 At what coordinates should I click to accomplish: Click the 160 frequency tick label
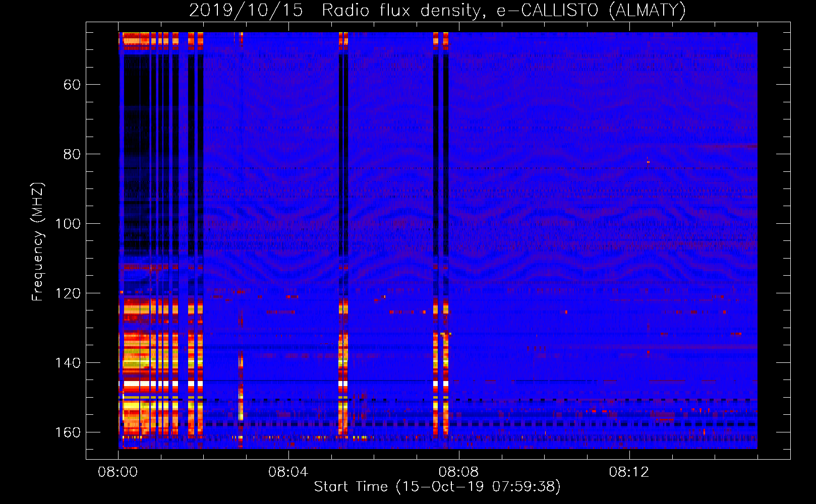coord(68,432)
